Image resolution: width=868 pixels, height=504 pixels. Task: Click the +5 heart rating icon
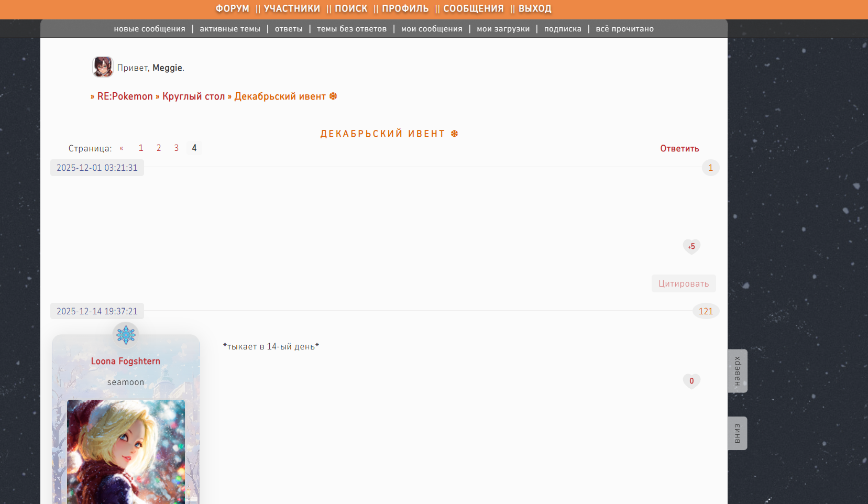[691, 246]
